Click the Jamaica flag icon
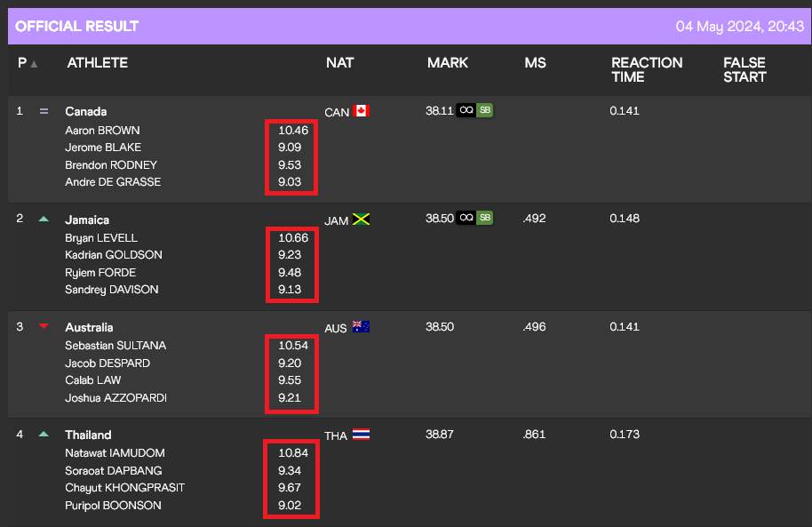The image size is (812, 527). (x=361, y=220)
